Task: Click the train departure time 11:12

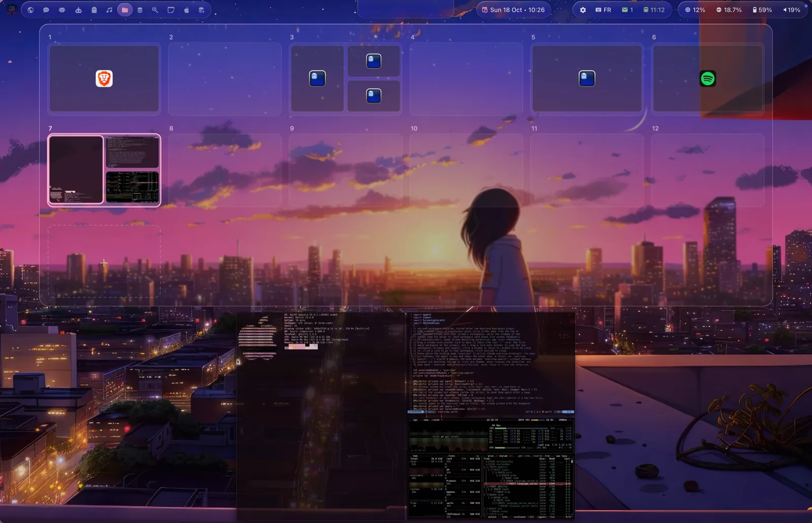Action: click(654, 10)
